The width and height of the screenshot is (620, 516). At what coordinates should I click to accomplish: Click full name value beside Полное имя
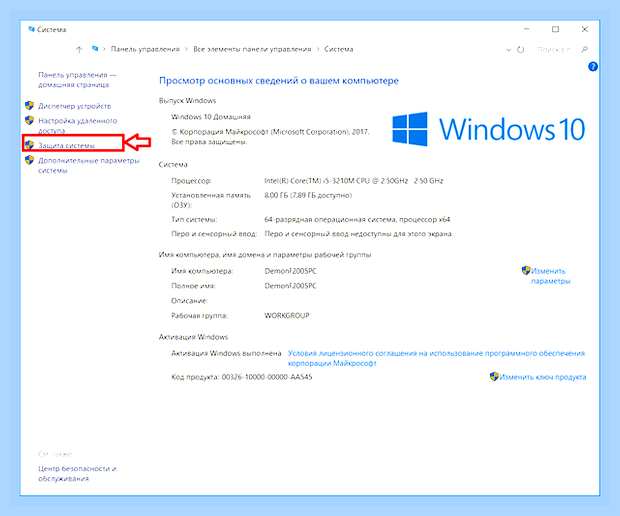point(290,286)
